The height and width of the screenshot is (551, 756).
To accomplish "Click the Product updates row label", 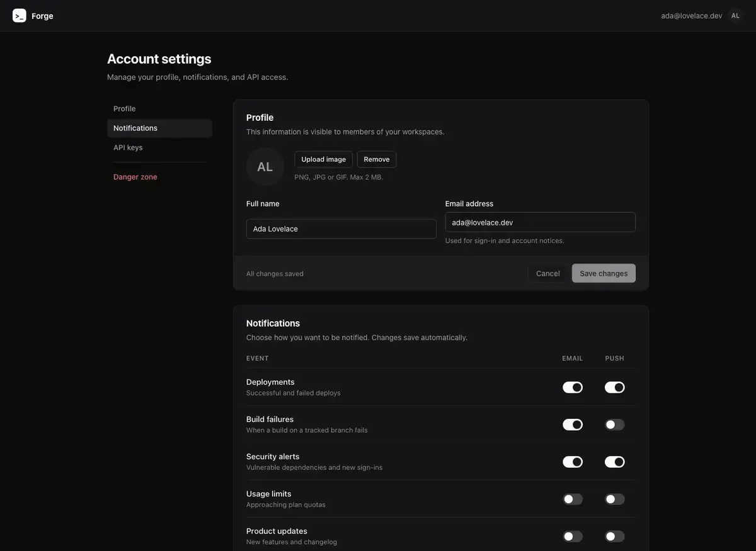I will (x=277, y=531).
